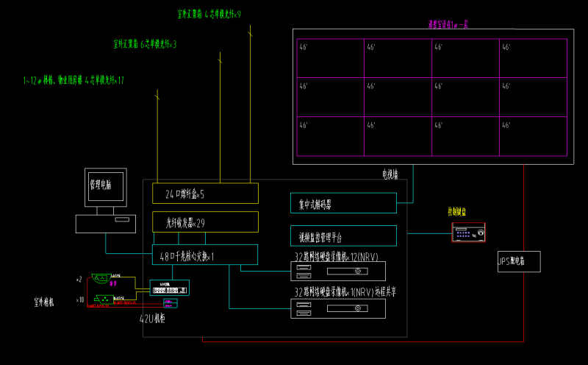Select the 24口熔纤盒×5 box
Screen dimensions: 588x365
[205, 194]
